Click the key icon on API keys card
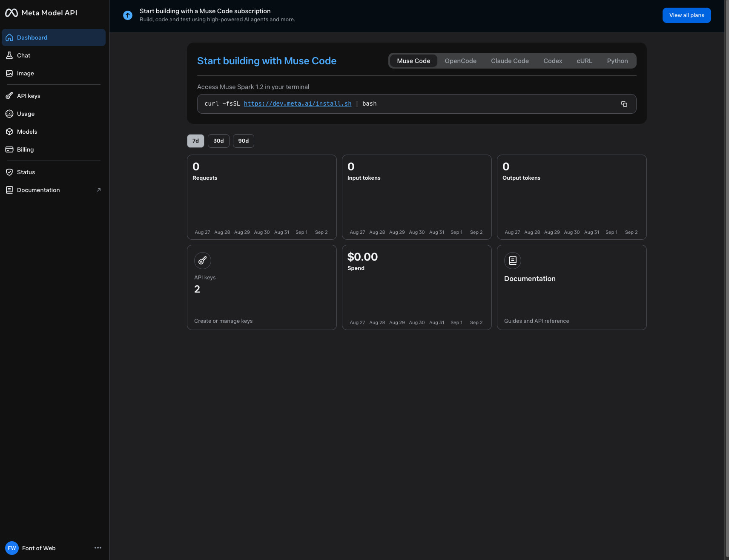Image resolution: width=729 pixels, height=560 pixels. tap(203, 261)
